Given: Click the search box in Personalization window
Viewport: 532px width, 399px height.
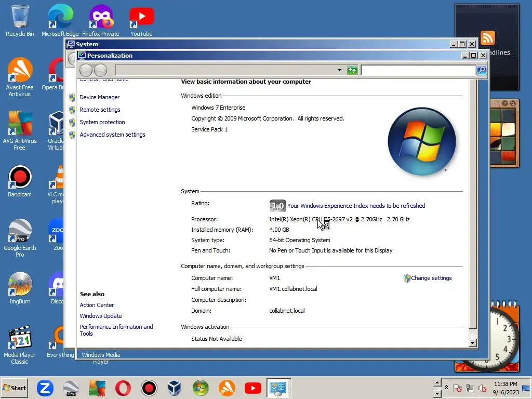Looking at the screenshot, I should coord(418,70).
